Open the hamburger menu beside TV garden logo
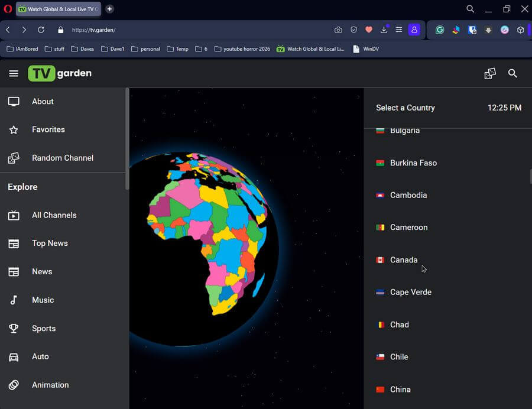The width and height of the screenshot is (532, 409). (14, 73)
